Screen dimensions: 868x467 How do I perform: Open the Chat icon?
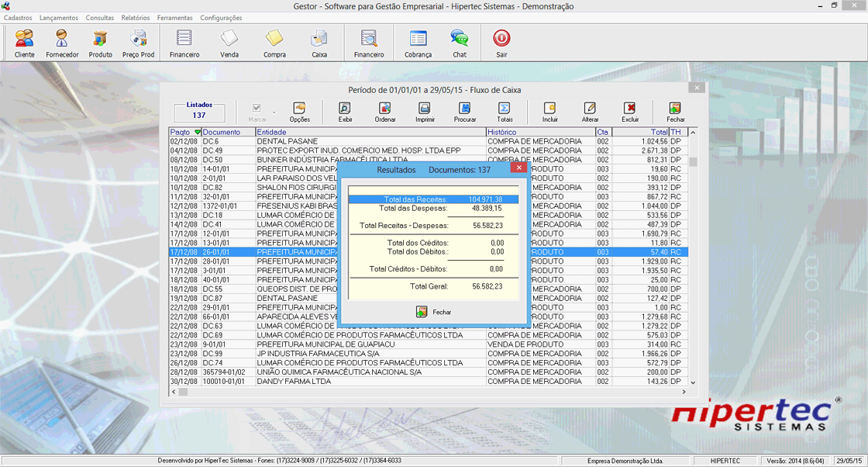pos(460,43)
